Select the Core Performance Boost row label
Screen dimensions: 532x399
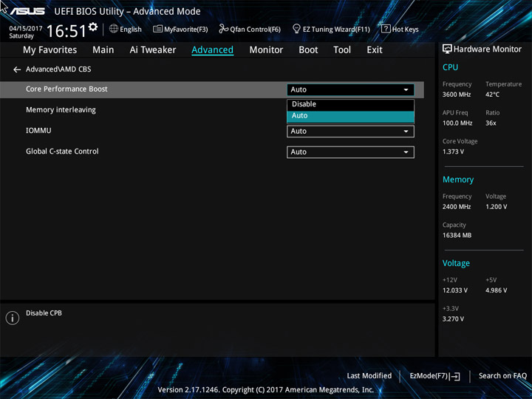pyautogui.click(x=66, y=89)
